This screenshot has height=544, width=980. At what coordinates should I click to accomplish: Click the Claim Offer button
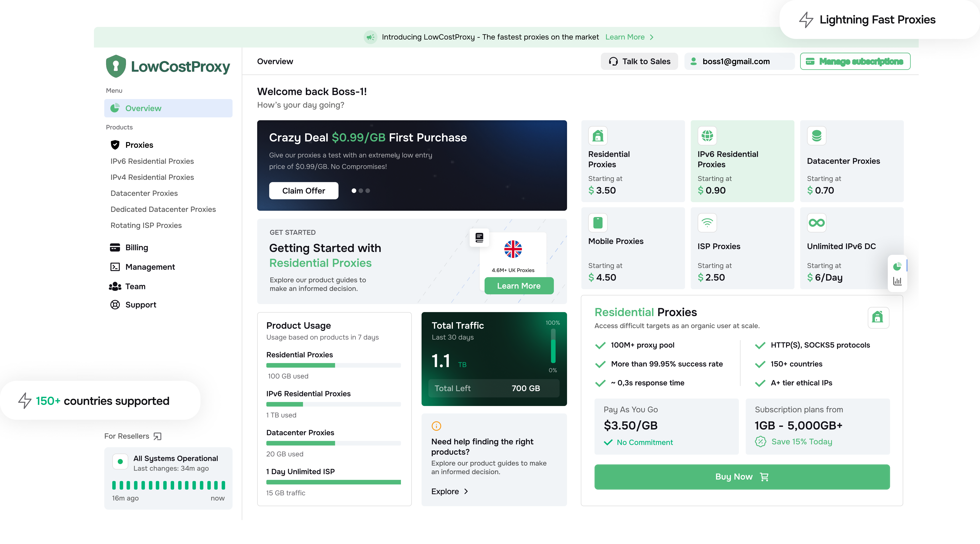[x=304, y=191]
